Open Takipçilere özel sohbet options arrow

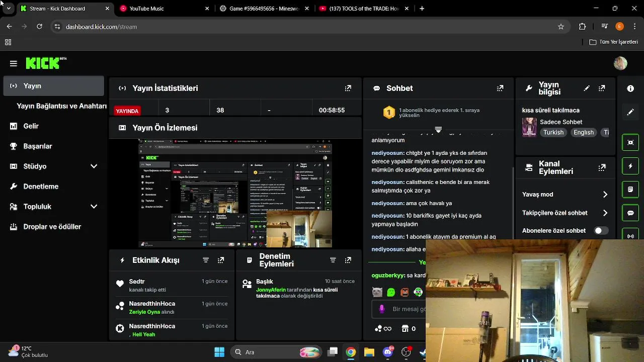coord(605,213)
